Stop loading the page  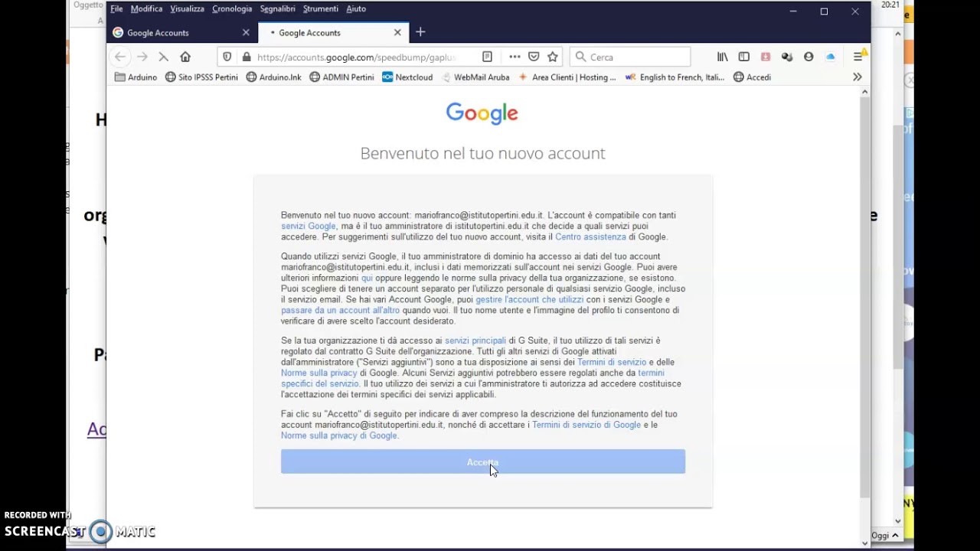(x=163, y=57)
